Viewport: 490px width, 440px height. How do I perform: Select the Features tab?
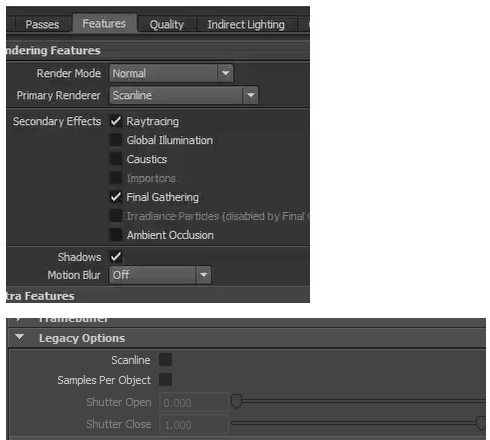tap(104, 23)
